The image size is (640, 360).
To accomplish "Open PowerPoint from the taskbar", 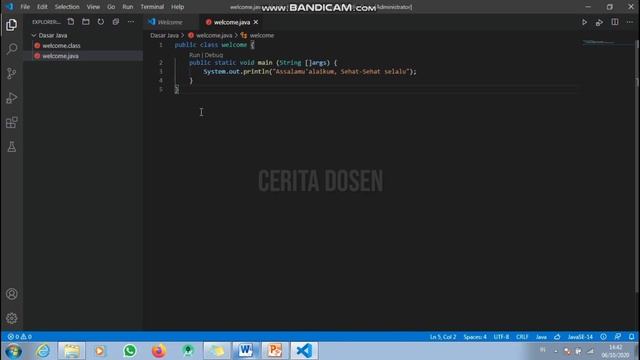I will click(275, 351).
